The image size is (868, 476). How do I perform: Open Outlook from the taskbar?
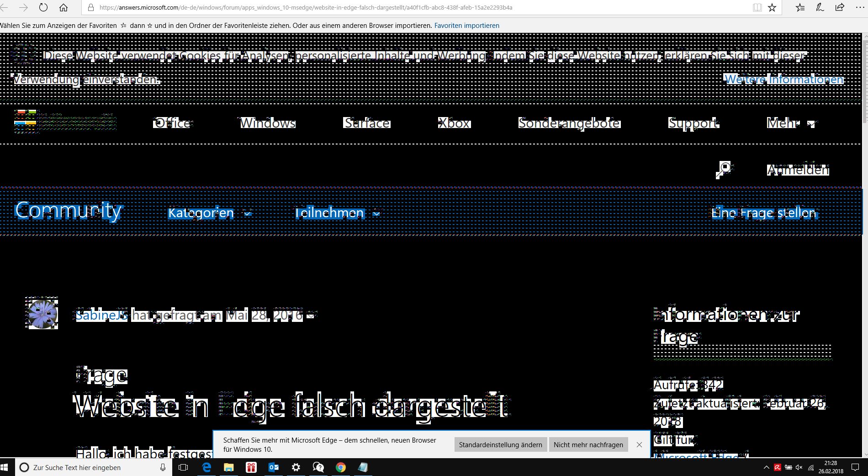(x=273, y=467)
